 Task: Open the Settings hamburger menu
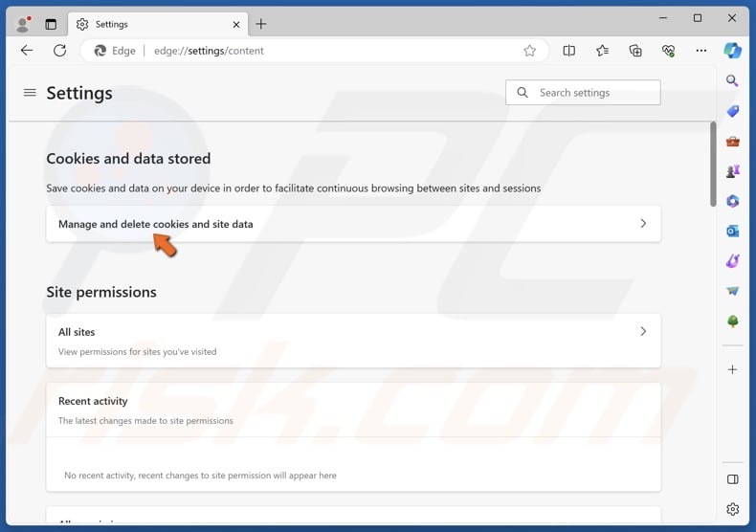point(30,93)
